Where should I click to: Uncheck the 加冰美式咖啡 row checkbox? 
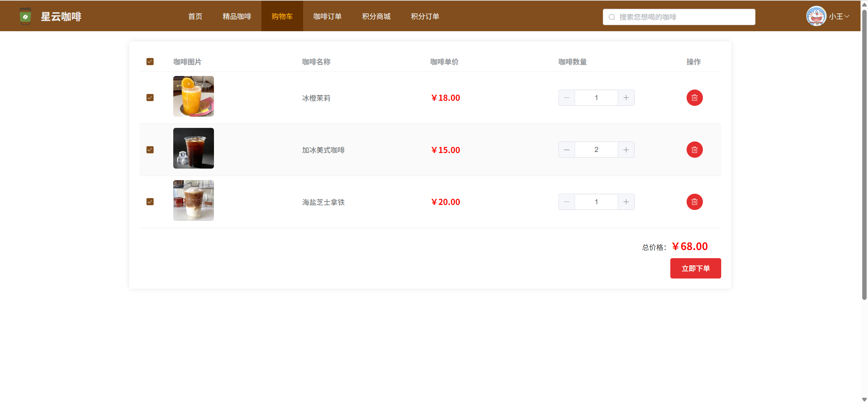point(150,150)
